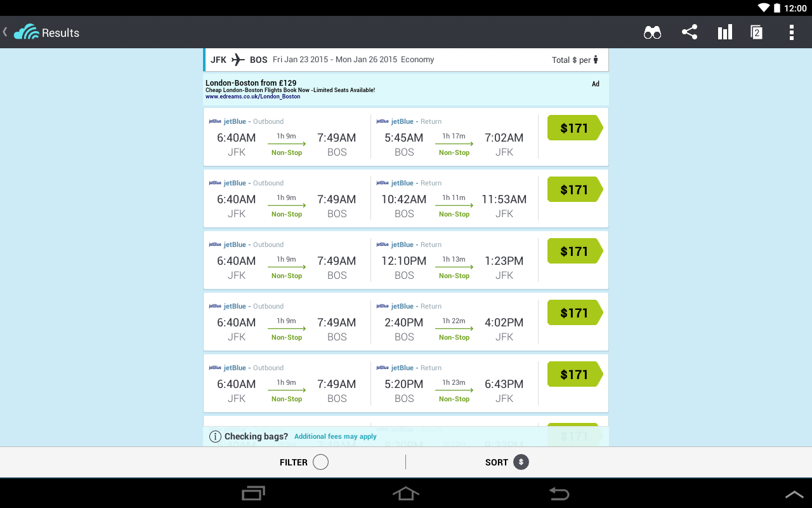Tap the Android back navigation button
Viewport: 812px width, 508px height.
[558, 493]
